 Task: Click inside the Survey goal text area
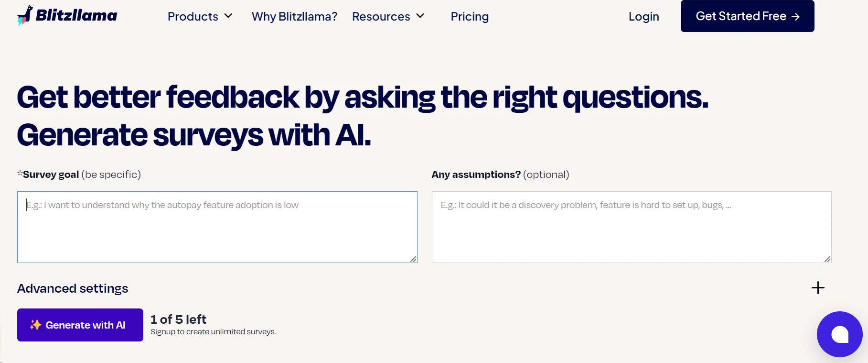tap(216, 227)
